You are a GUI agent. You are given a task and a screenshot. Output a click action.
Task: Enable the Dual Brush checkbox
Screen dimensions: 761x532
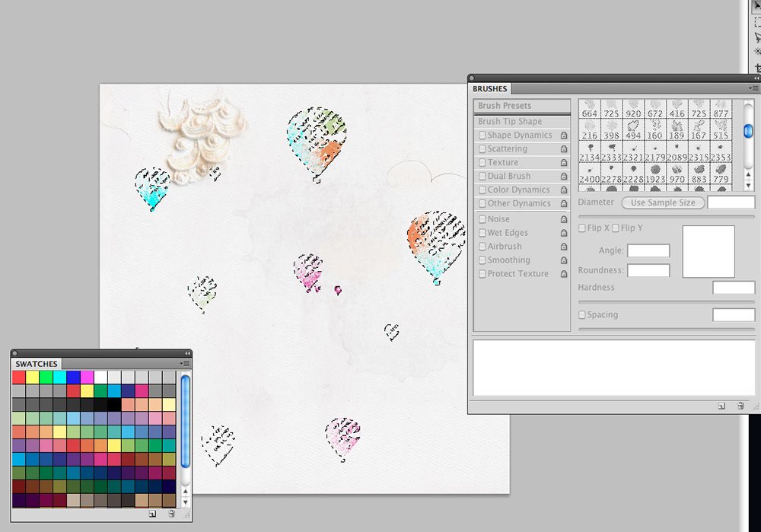click(x=482, y=177)
